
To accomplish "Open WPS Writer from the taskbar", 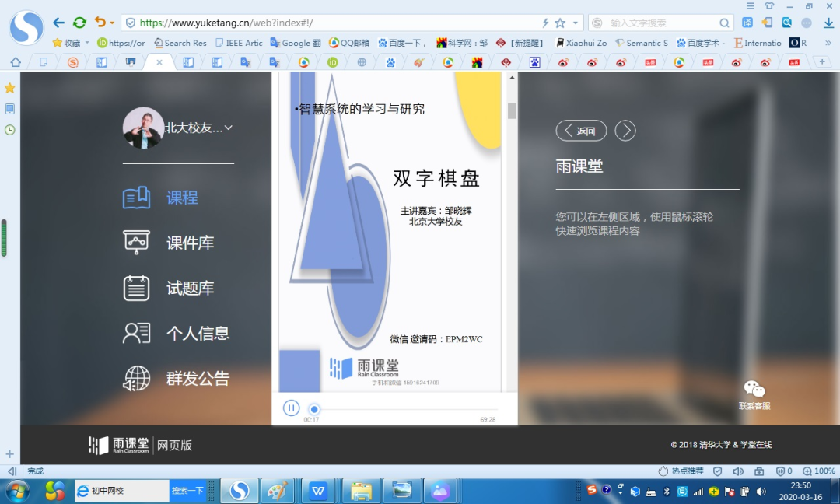I will [x=318, y=491].
